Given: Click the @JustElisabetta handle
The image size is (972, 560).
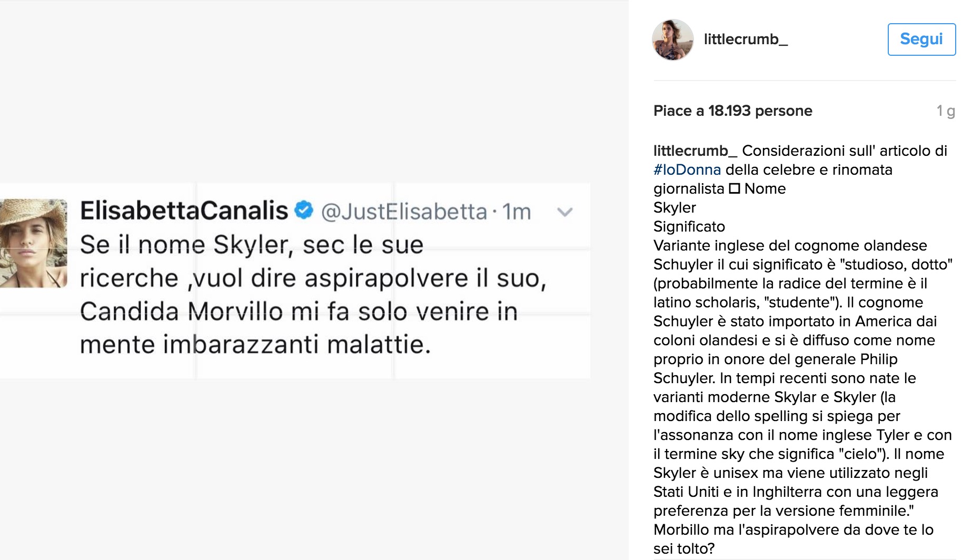Looking at the screenshot, I should (x=404, y=212).
